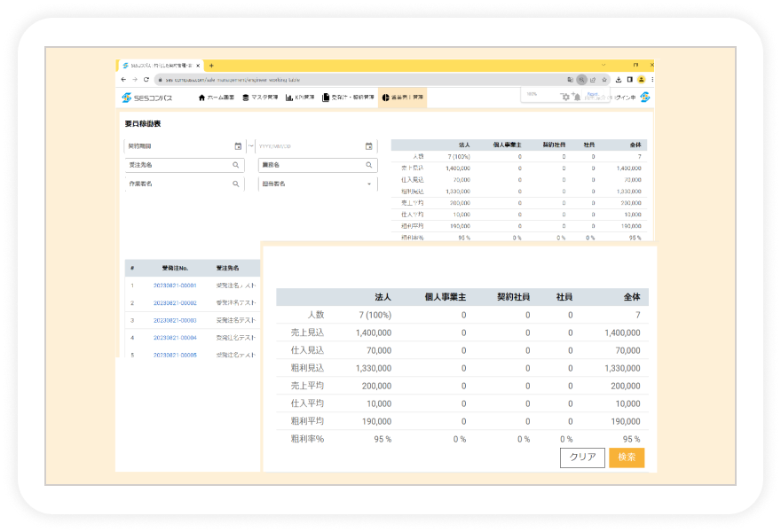The width and height of the screenshot is (781, 532).
Task: Click 個人事業主 header in the enlarged summary table
Action: 446,297
